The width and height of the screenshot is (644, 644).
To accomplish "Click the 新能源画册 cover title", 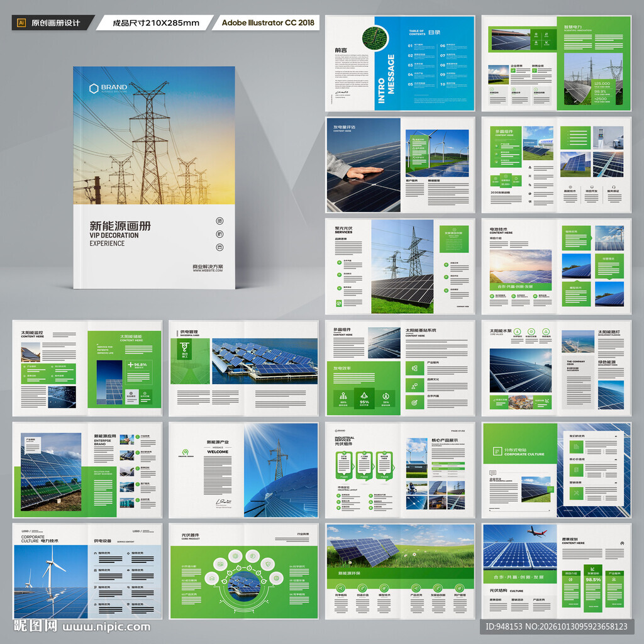I will click(120, 226).
